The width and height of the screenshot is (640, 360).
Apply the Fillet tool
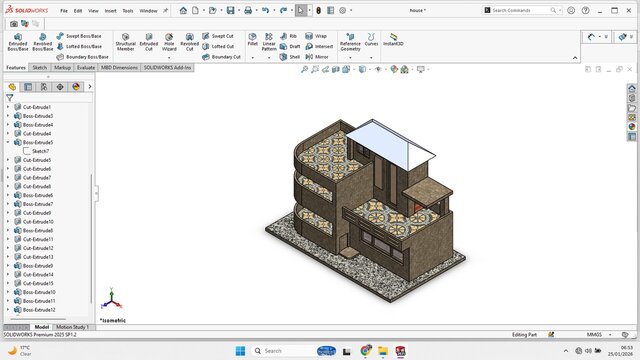coord(253,40)
